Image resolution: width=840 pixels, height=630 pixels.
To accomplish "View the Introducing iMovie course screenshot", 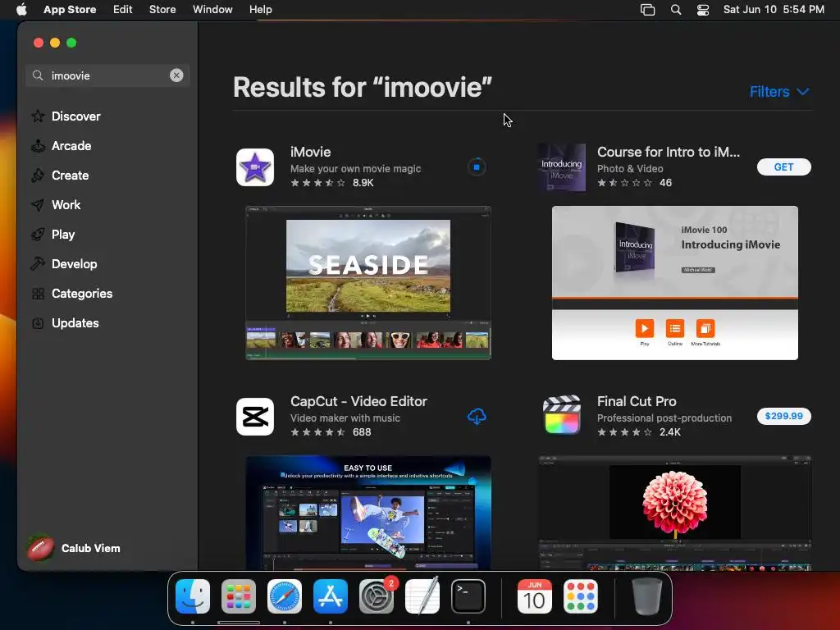I will click(675, 283).
